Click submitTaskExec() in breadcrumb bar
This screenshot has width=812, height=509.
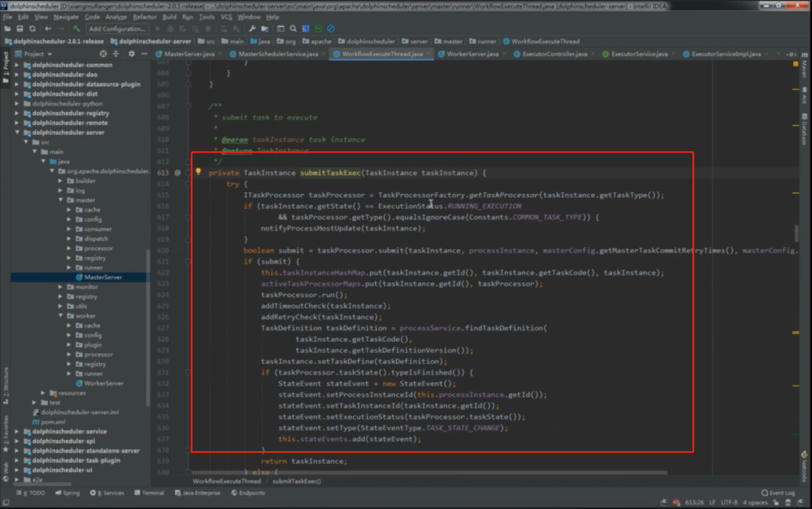[x=297, y=481]
